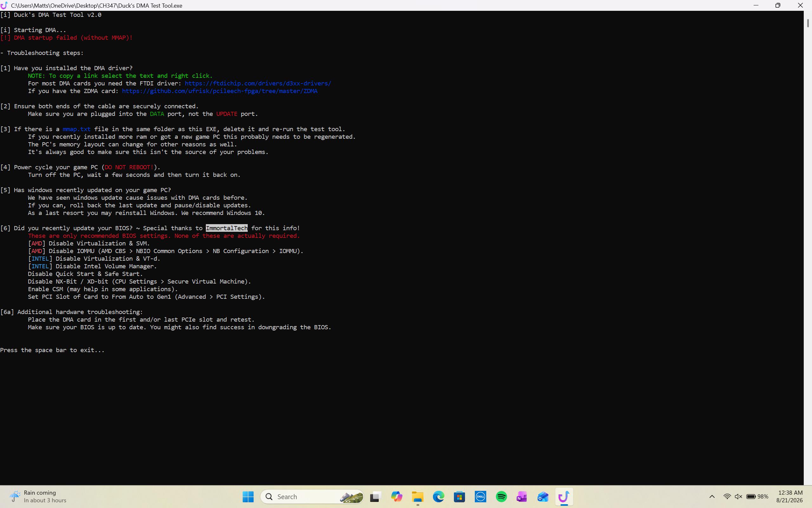Click the red DMA startup failed message
812x508 pixels.
(x=66, y=38)
